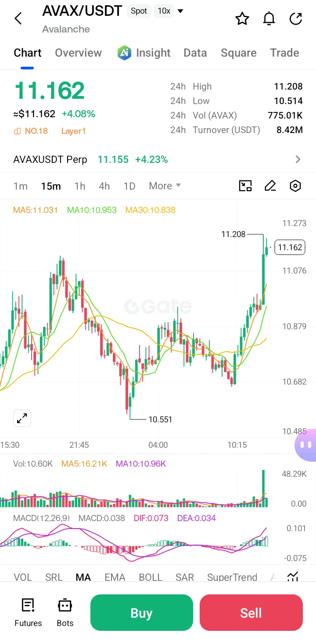
Task: Tap the 24h Vol value 775.01K
Action: point(285,115)
